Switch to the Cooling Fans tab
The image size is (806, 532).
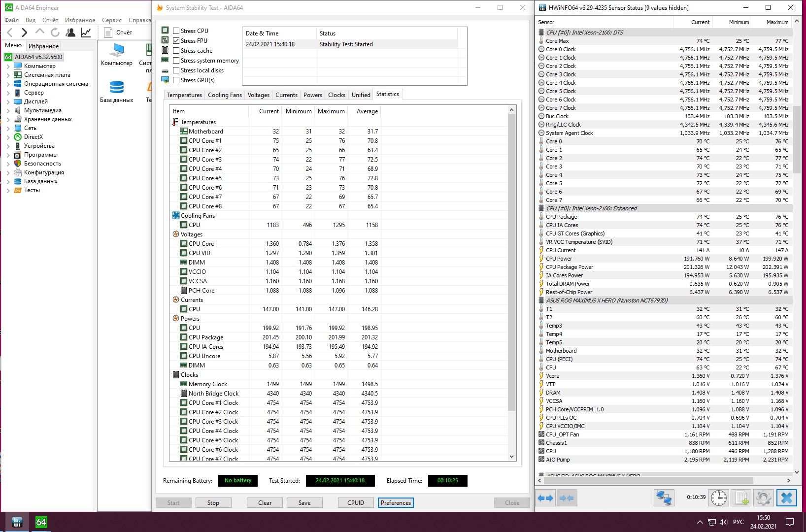tap(225, 95)
